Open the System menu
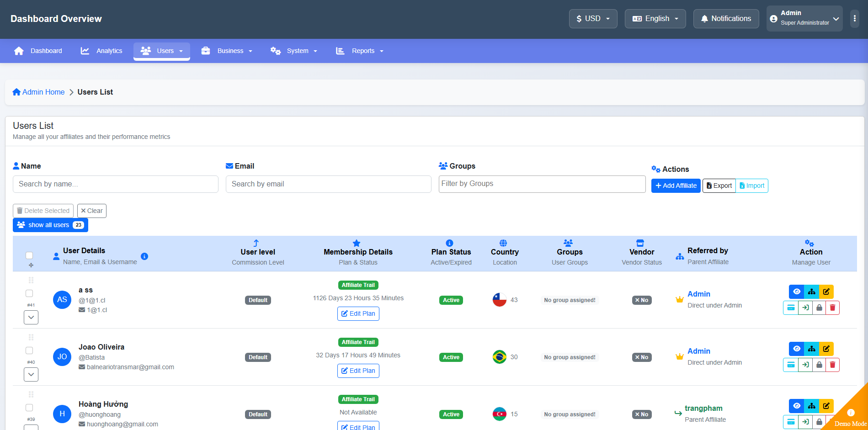The image size is (868, 430). (294, 51)
